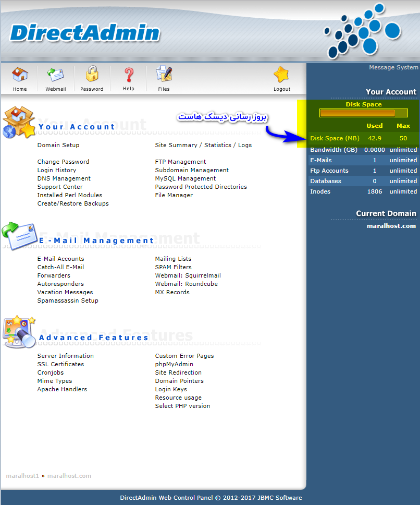This screenshot has height=505, width=420.
Task: Launch phpMyAdmin
Action: click(174, 364)
